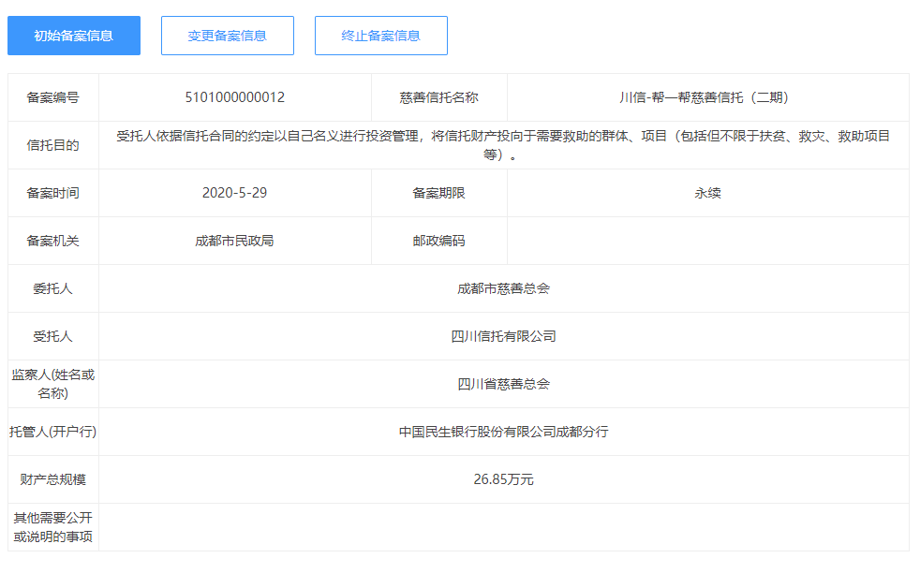The height and width of the screenshot is (588, 920).
Task: Click the 托管人(开户行) label cell
Action: tap(53, 432)
